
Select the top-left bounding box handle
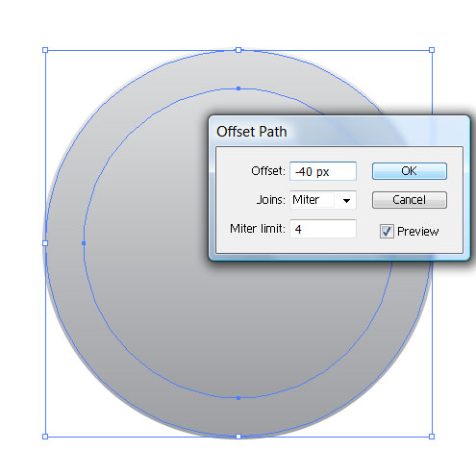coord(45,50)
